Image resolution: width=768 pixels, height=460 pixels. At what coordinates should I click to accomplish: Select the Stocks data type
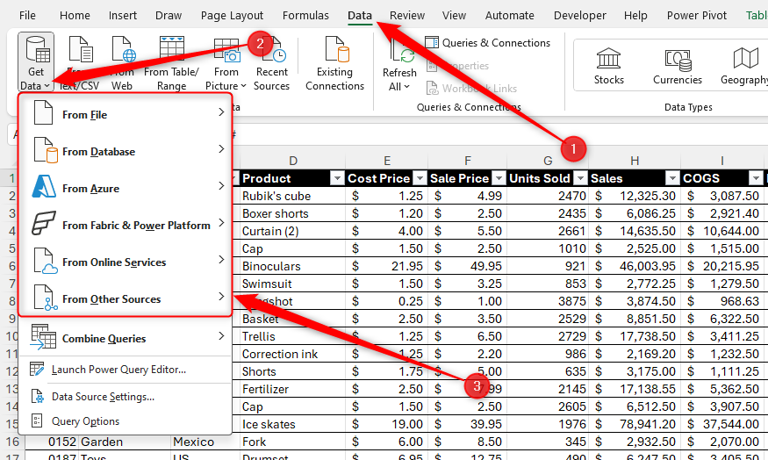[609, 66]
